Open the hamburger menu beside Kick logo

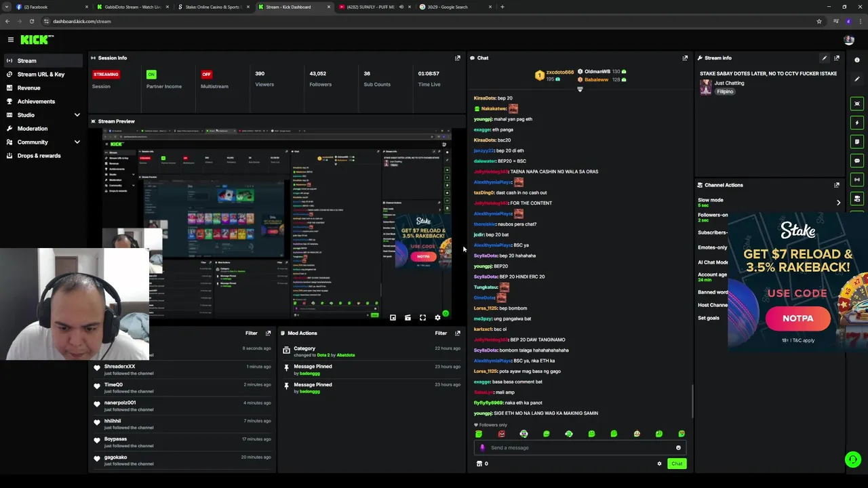pyautogui.click(x=11, y=40)
